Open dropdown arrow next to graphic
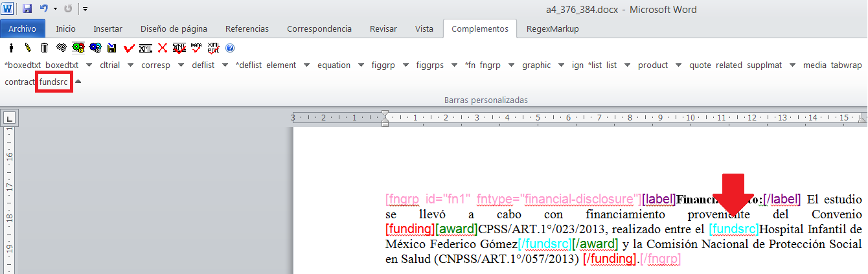This screenshot has width=868, height=274. pyautogui.click(x=560, y=65)
